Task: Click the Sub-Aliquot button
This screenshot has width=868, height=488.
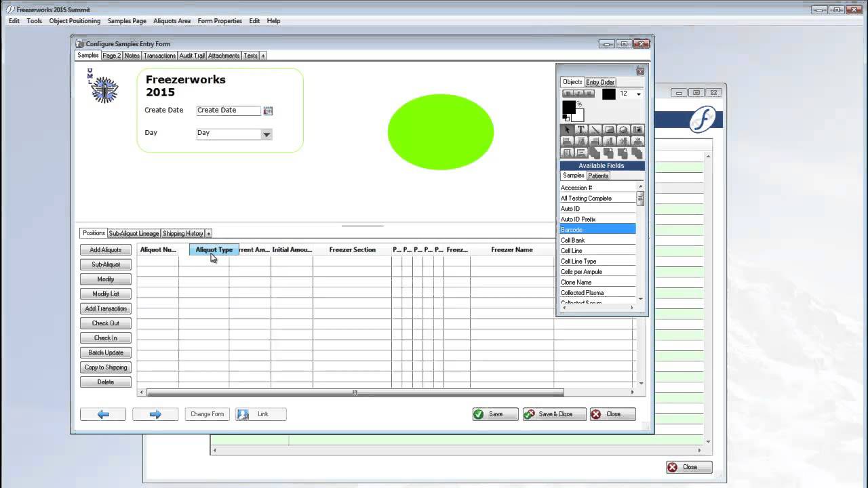Action: click(x=106, y=264)
